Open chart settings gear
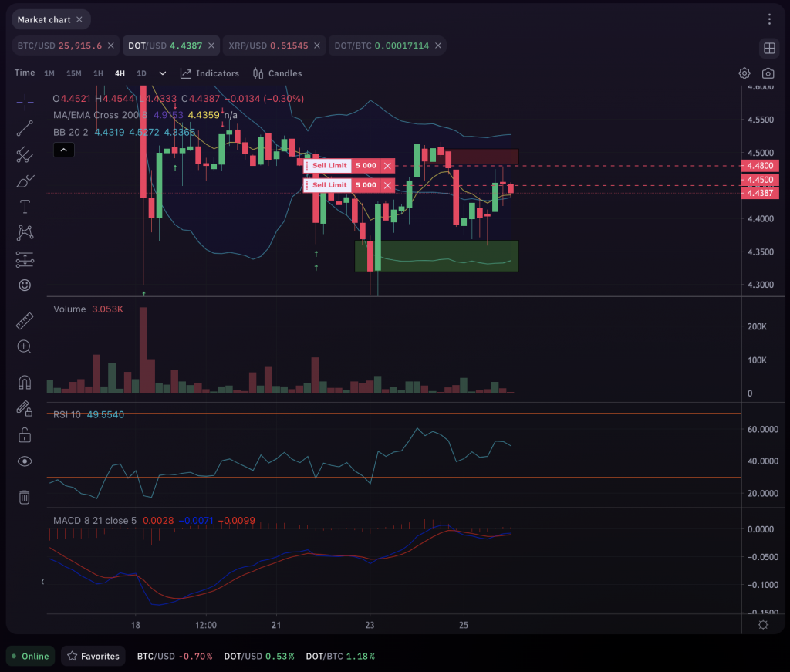Screen dimensions: 790x672 pyautogui.click(x=744, y=73)
